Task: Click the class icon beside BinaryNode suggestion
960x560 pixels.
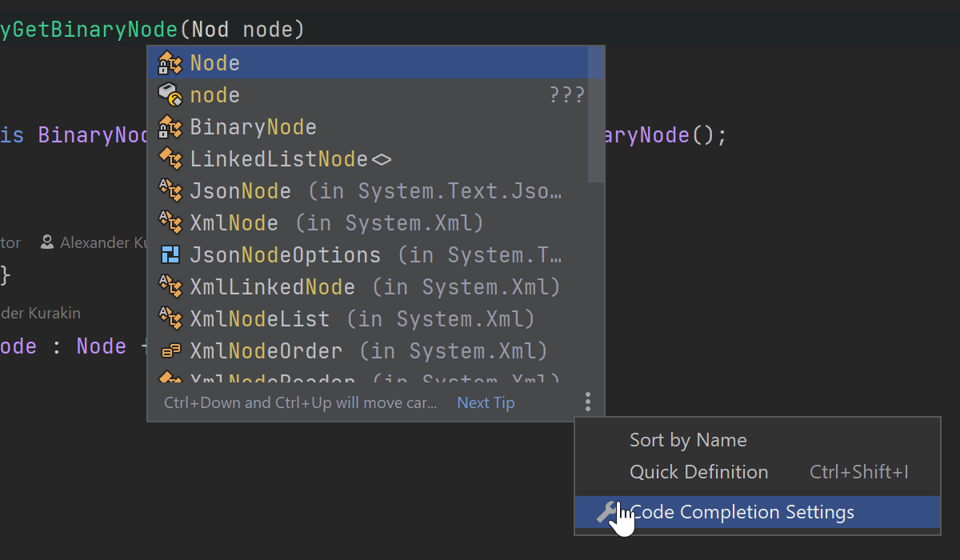Action: (x=170, y=127)
